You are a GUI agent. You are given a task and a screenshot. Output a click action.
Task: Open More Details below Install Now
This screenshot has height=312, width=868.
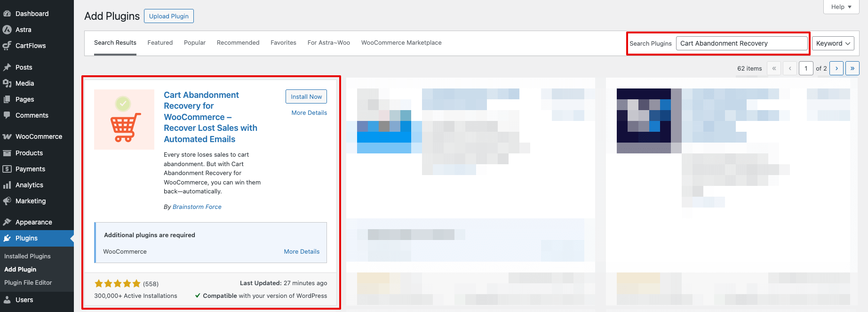pos(309,113)
